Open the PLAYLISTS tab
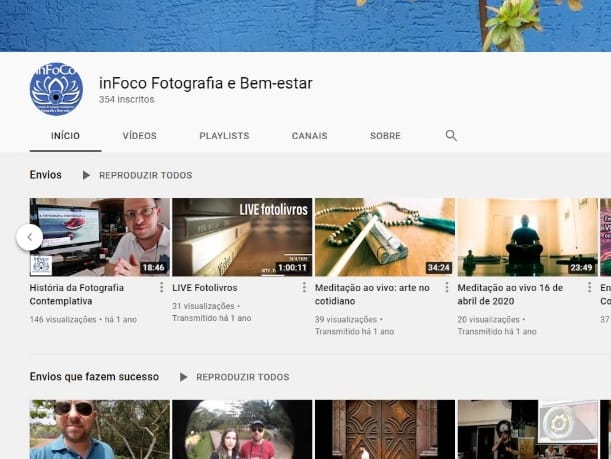 pos(224,136)
